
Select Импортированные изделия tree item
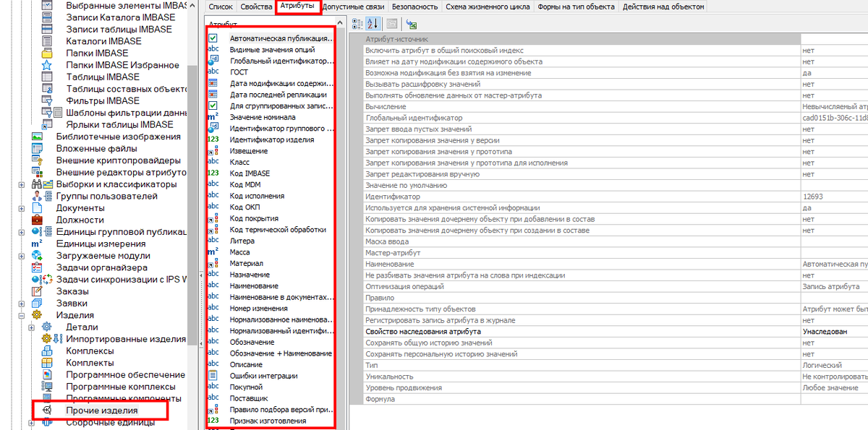(126, 339)
